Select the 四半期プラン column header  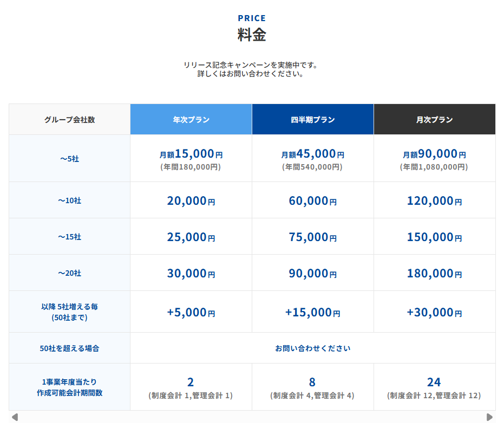[x=312, y=120]
